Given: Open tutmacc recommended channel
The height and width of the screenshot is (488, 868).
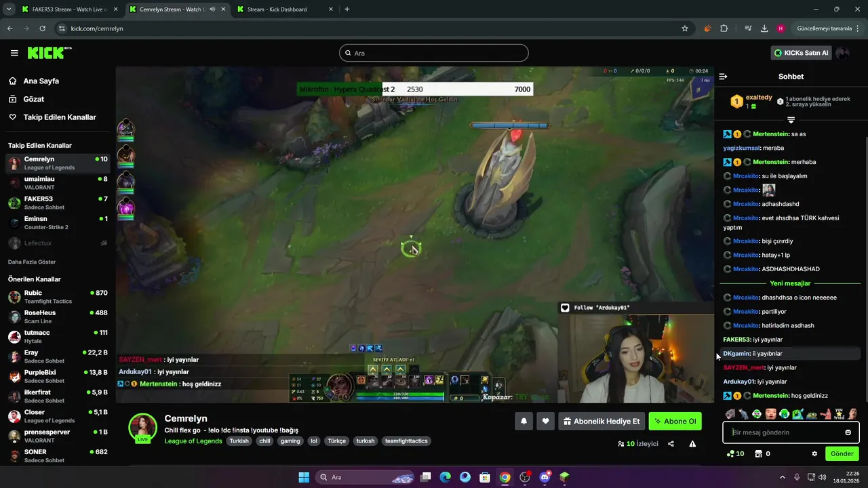Looking at the screenshot, I should (57, 337).
